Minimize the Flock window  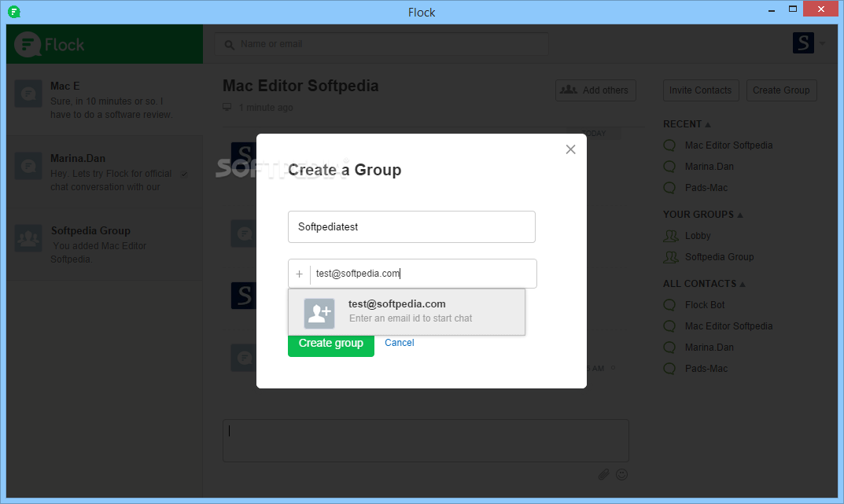[x=772, y=9]
